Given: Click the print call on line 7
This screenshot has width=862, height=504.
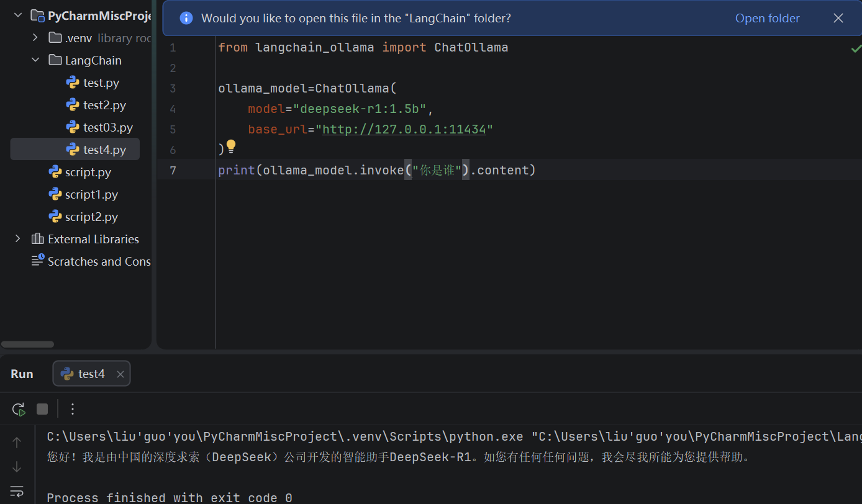Looking at the screenshot, I should (x=237, y=170).
